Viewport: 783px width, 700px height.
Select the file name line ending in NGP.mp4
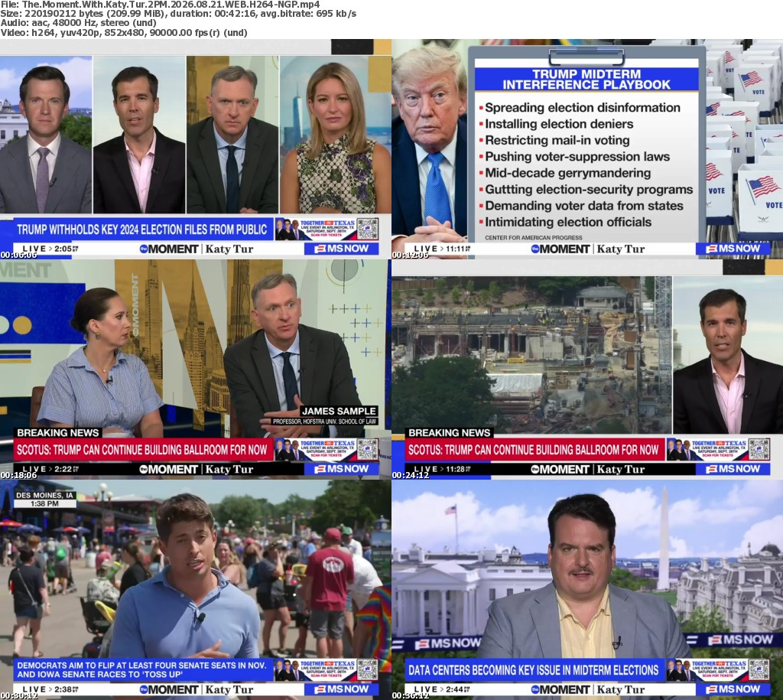click(x=161, y=5)
